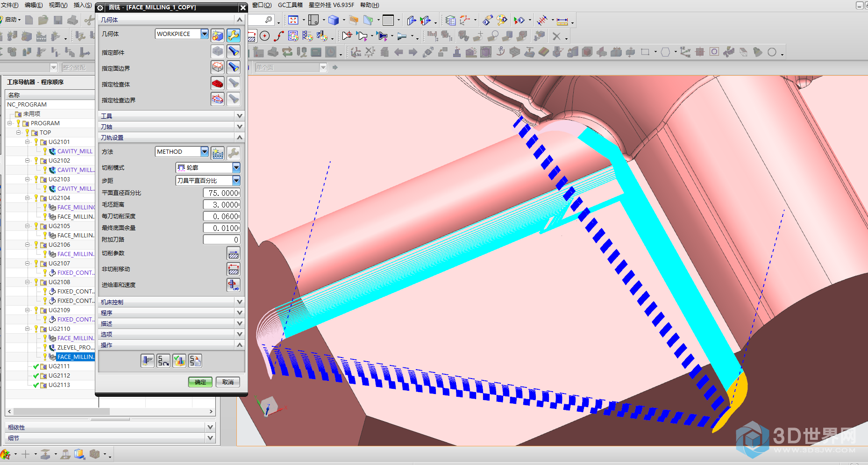
Task: Open the stepover (步距) dropdown
Action: pyautogui.click(x=236, y=180)
